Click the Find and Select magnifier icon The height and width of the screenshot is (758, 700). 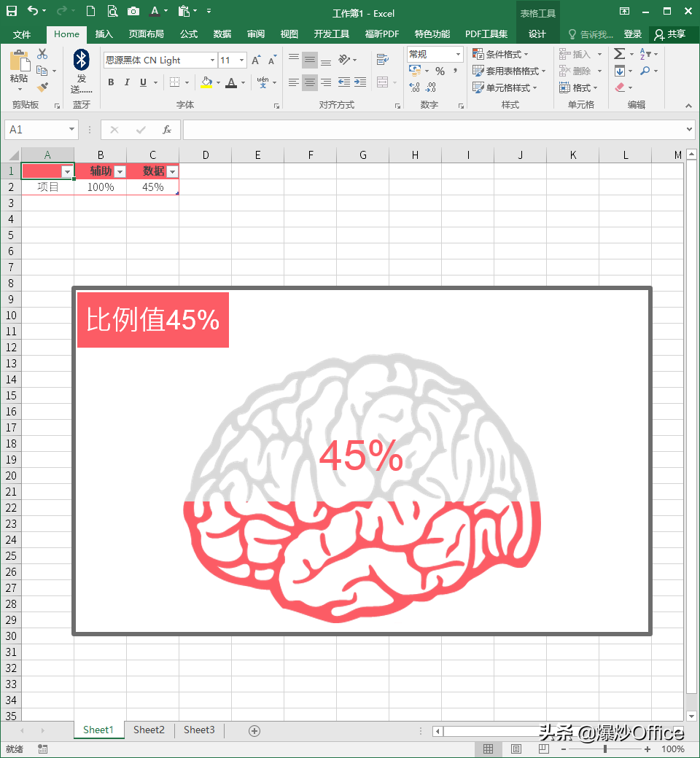[x=645, y=71]
